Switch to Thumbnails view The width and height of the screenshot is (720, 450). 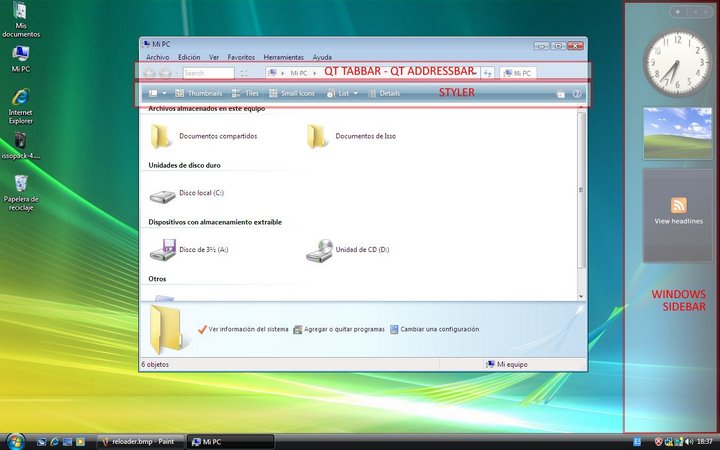198,93
